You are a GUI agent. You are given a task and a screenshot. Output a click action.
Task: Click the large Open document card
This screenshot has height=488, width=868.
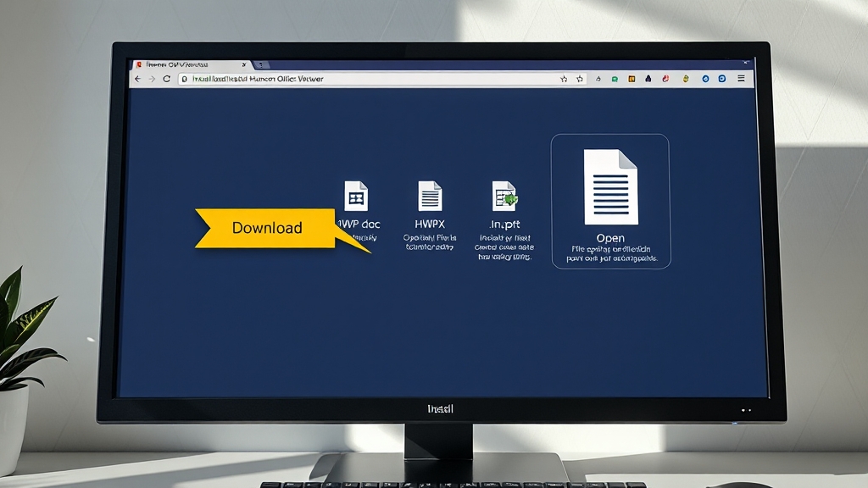tap(610, 202)
